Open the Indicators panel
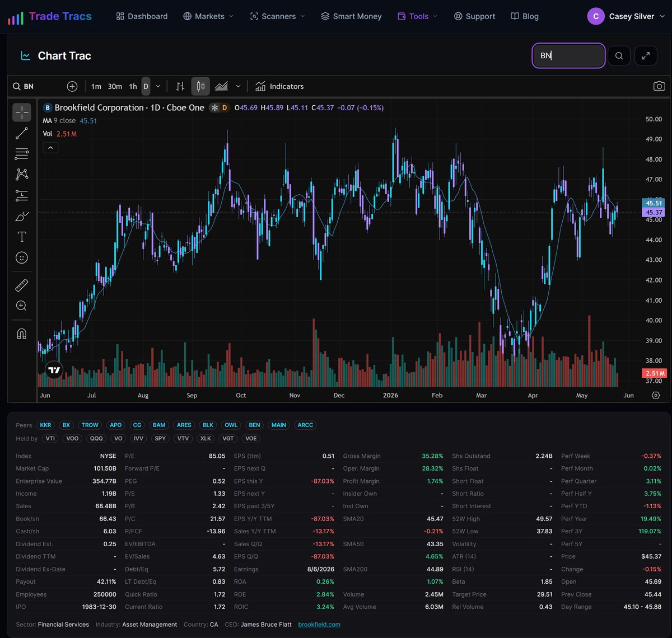Viewport: 672px width, 638px height. click(x=279, y=86)
